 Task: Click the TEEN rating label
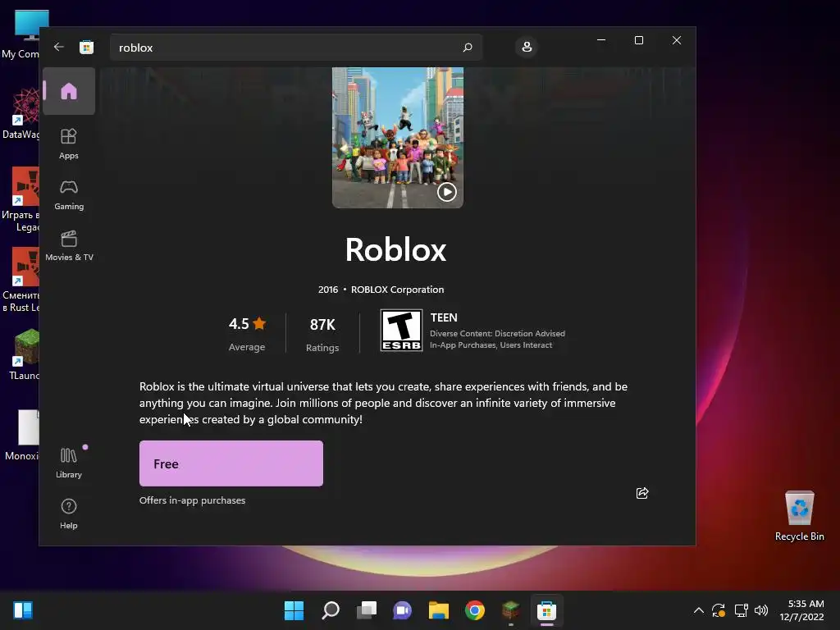pos(444,317)
